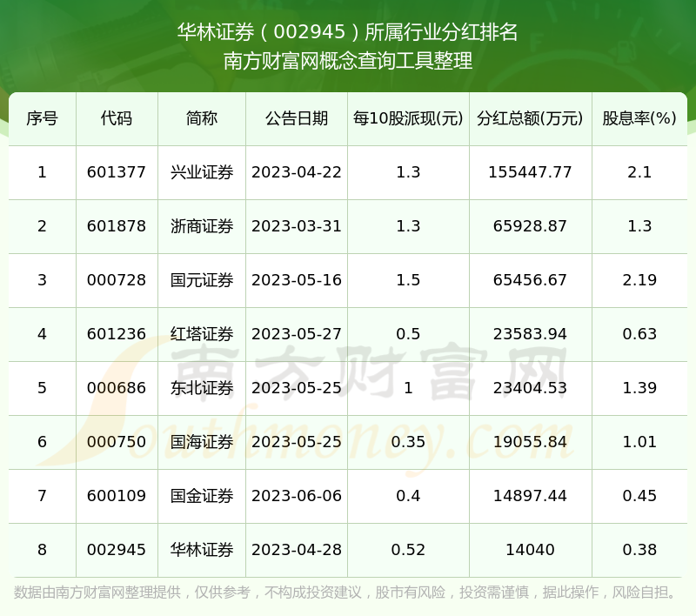Select the 简称 column header
This screenshot has width=696, height=616.
click(x=202, y=118)
